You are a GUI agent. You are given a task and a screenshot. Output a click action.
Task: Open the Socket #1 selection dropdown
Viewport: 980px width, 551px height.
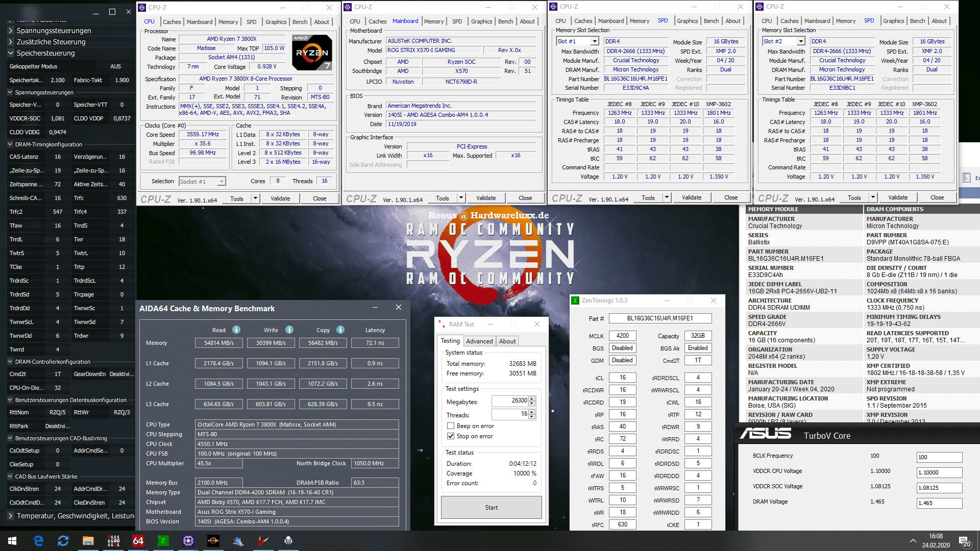[221, 182]
